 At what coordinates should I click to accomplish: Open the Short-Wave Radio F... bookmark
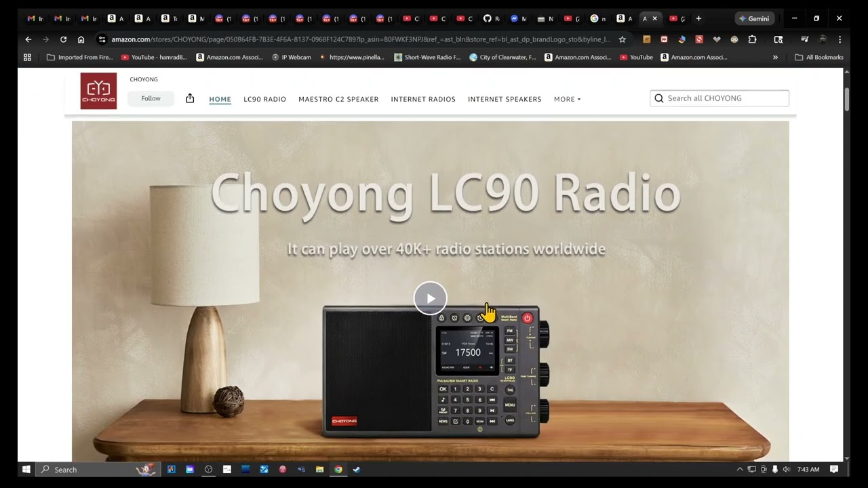(x=427, y=58)
